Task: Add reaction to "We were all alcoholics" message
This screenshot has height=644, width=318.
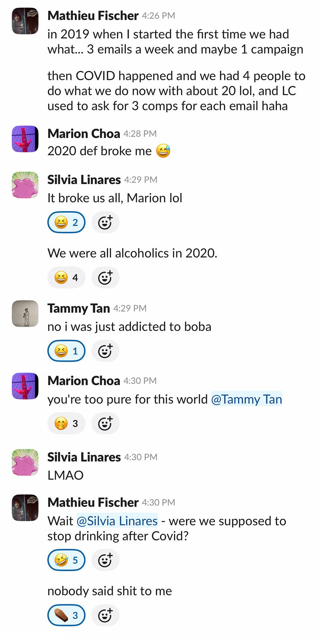Action: click(105, 277)
